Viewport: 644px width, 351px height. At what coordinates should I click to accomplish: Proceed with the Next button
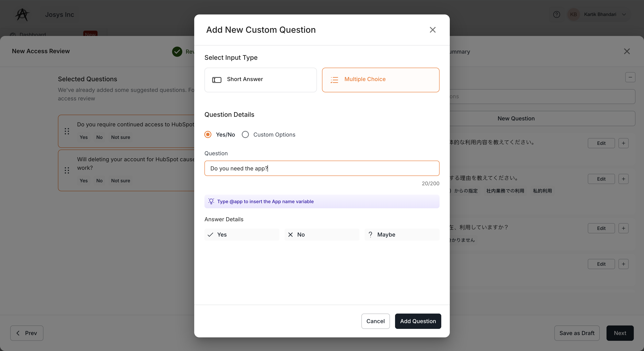(620, 333)
